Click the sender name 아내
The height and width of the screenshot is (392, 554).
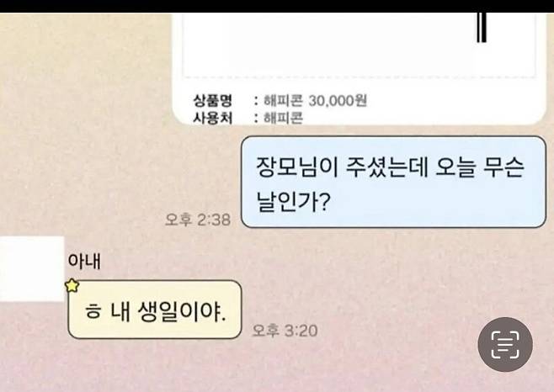[84, 262]
